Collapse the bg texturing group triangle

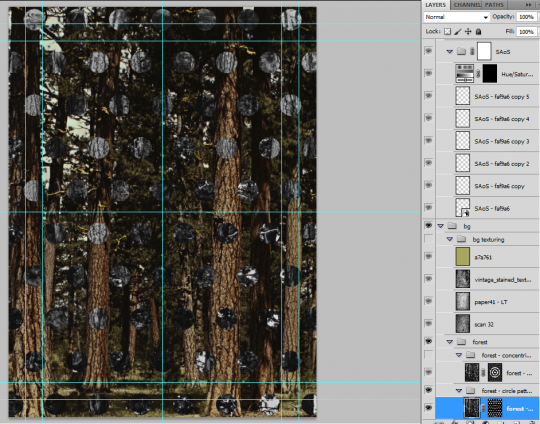449,239
